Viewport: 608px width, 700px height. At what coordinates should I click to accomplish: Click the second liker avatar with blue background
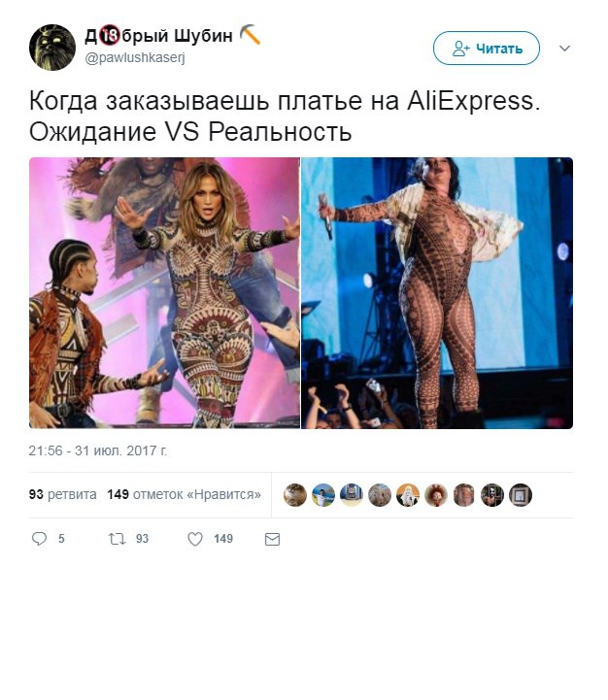click(323, 494)
